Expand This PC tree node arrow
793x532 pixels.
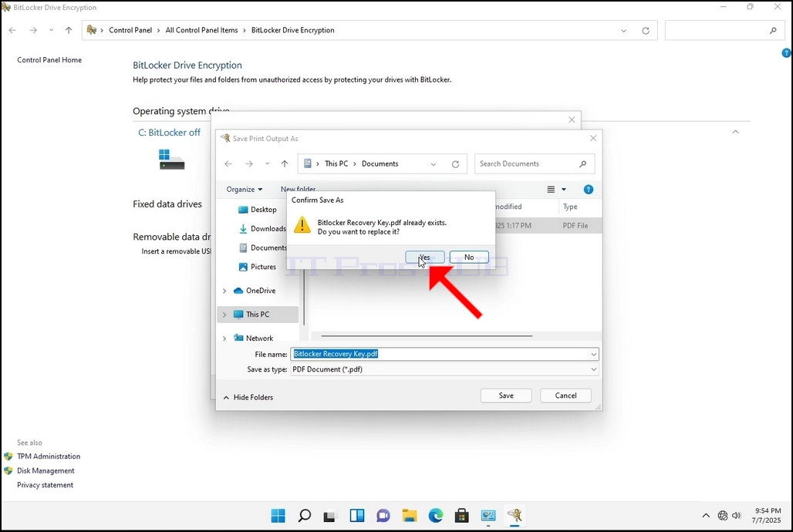point(224,315)
